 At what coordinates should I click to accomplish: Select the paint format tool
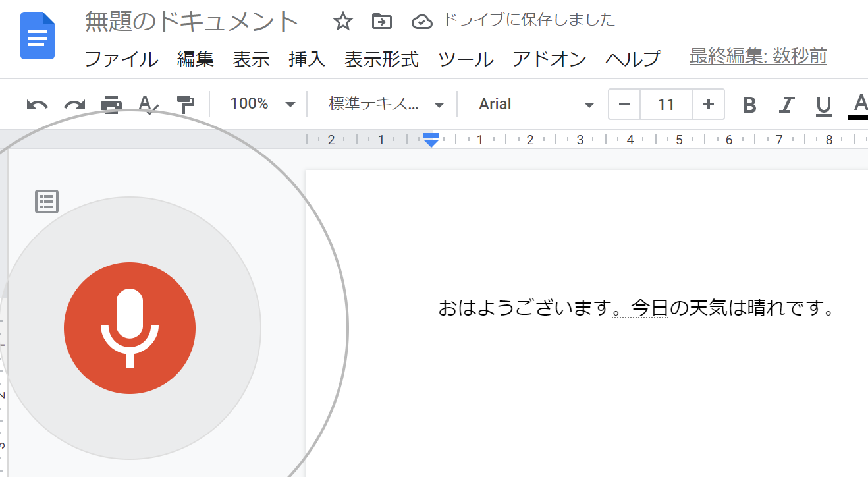[x=186, y=104]
